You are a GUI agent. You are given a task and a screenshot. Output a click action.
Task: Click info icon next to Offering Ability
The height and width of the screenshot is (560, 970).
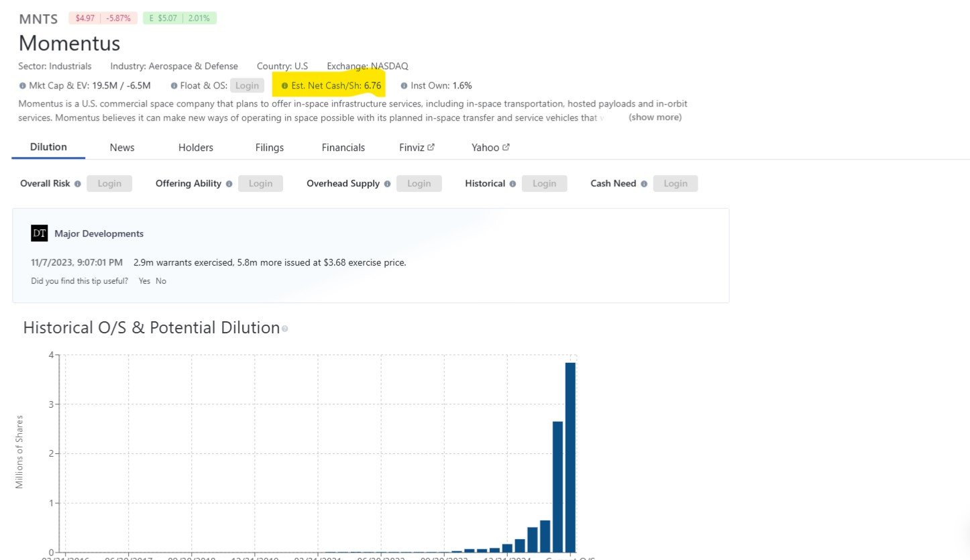(229, 184)
